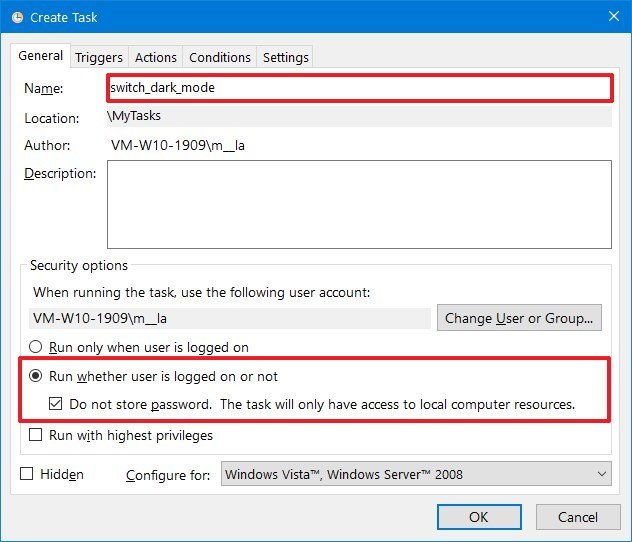This screenshot has height=542, width=632.
Task: Click the Name field containing switch_dark_mode
Action: [358, 87]
